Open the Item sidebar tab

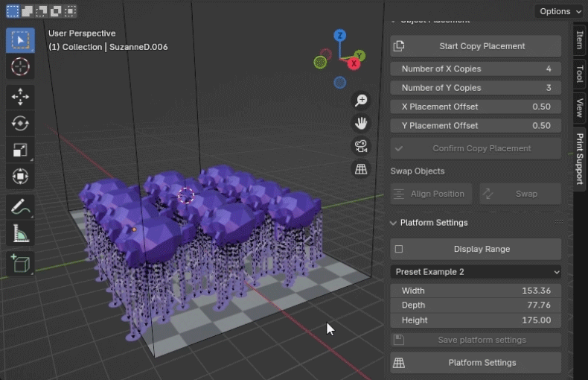(x=580, y=39)
